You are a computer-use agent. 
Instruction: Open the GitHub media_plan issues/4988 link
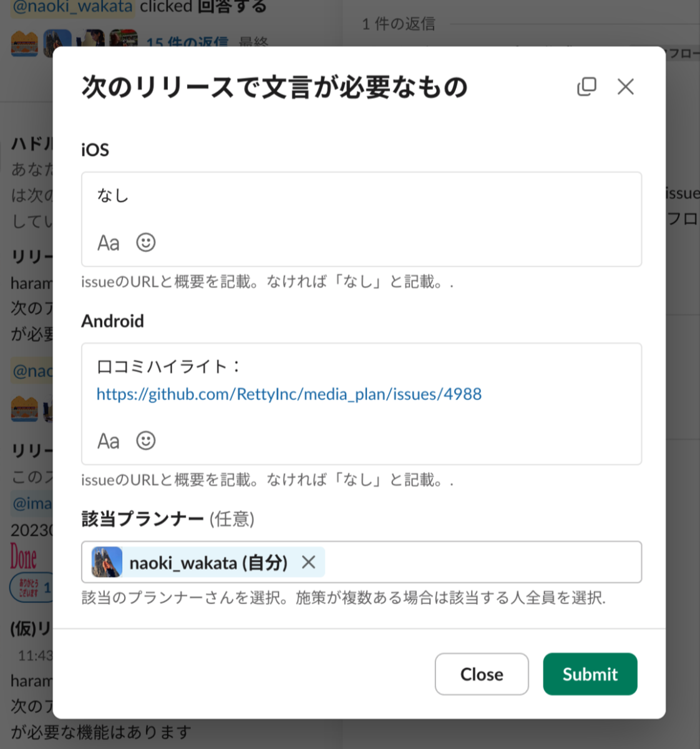[289, 394]
